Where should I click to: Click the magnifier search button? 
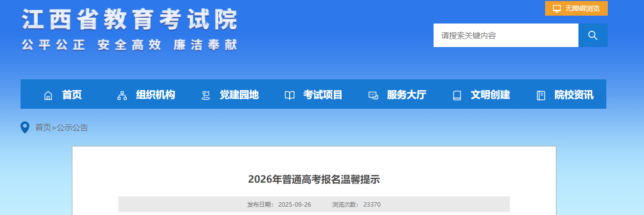593,35
